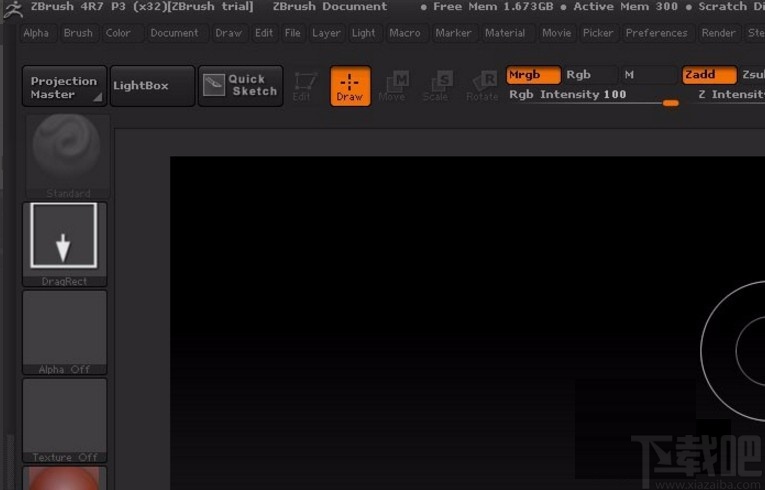
Task: Open the LightBox browser
Action: point(153,86)
